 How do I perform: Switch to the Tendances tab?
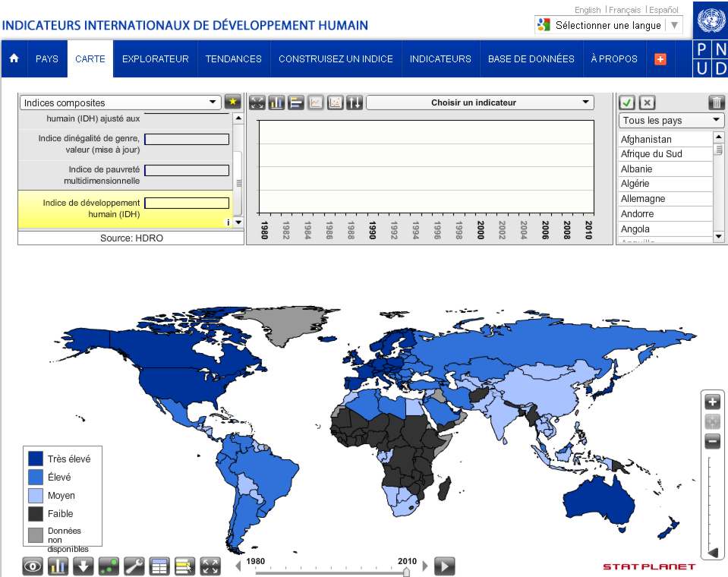tap(233, 58)
